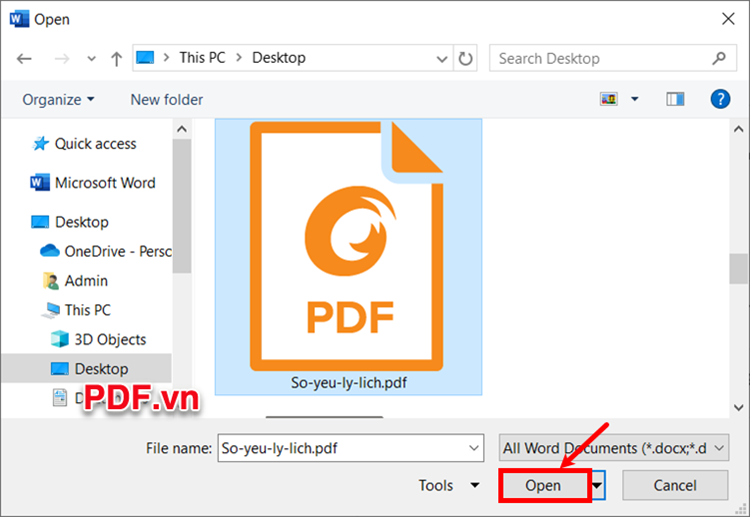This screenshot has width=750, height=517.
Task: Toggle the preview pane icon
Action: pos(675,99)
